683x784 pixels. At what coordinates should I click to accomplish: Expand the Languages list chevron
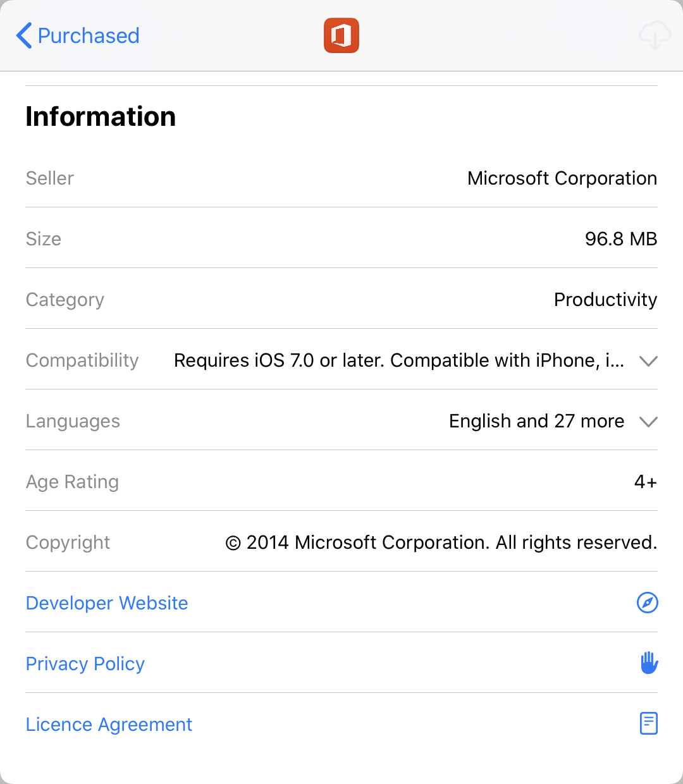click(x=649, y=422)
